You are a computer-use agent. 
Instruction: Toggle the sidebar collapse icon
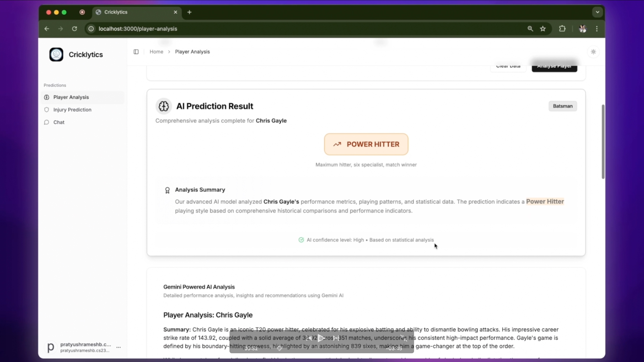[136, 52]
